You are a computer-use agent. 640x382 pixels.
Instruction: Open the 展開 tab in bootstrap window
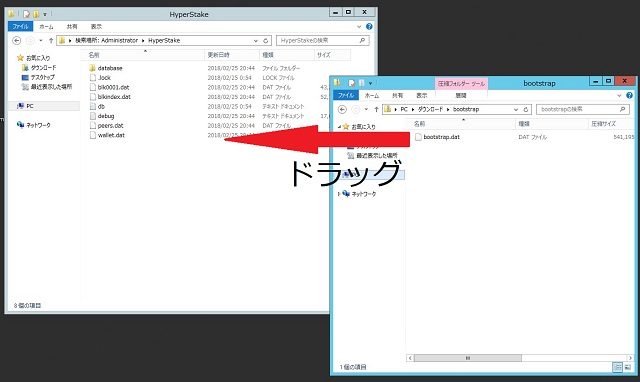pyautogui.click(x=461, y=96)
